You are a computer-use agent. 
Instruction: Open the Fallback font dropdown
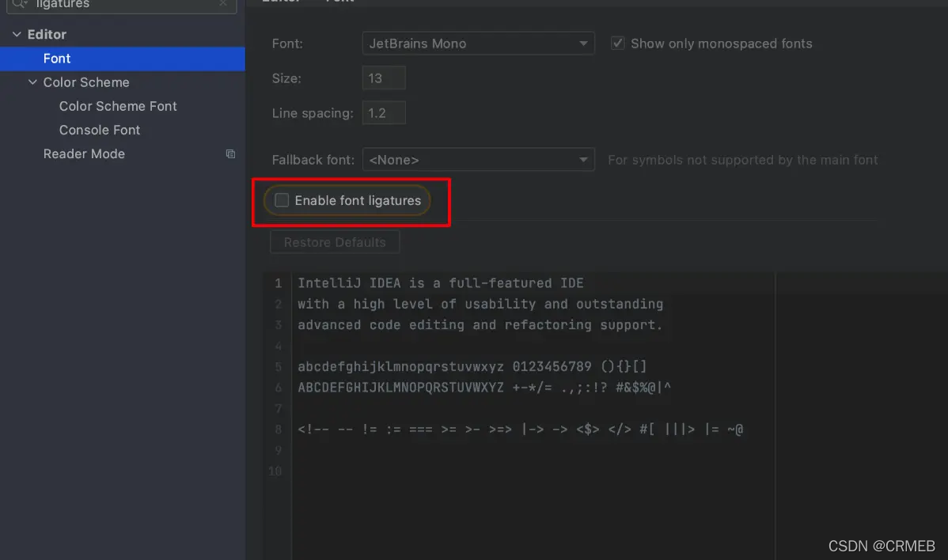click(478, 160)
